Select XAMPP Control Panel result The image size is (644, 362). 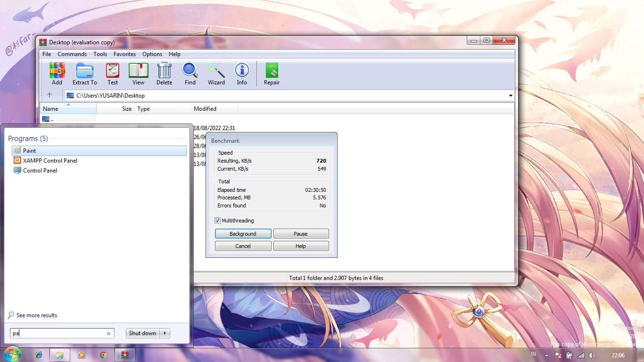pos(99,161)
